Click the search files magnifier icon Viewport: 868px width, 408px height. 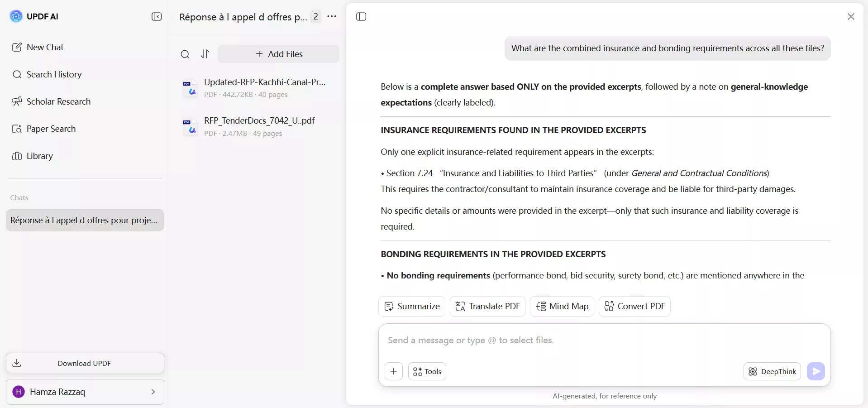click(185, 54)
